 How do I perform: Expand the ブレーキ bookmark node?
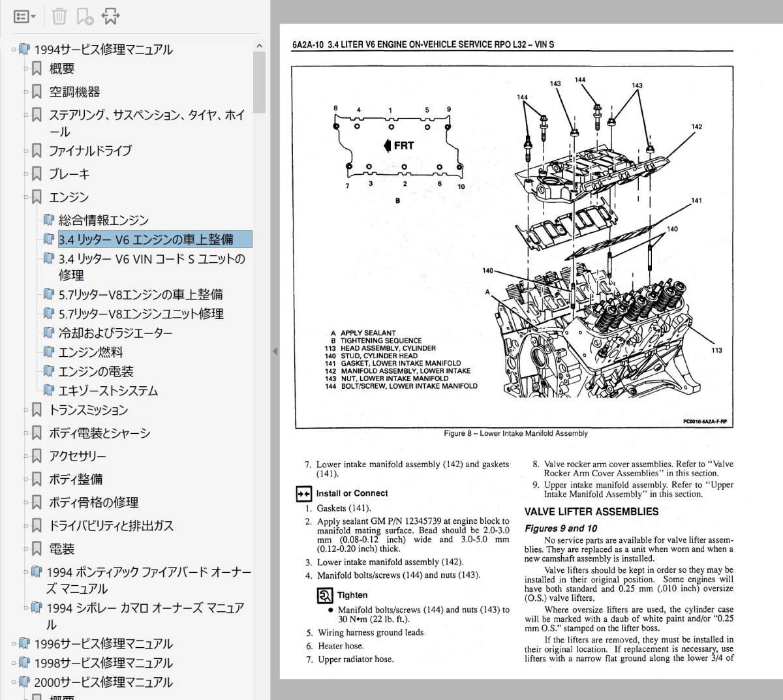(x=27, y=174)
